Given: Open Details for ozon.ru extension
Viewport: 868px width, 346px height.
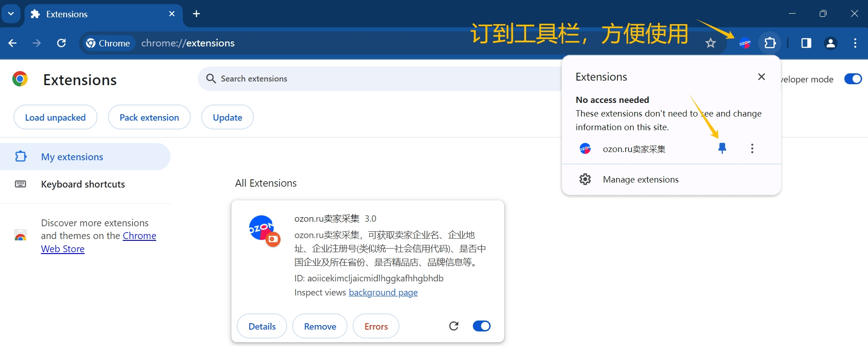Looking at the screenshot, I should point(262,326).
